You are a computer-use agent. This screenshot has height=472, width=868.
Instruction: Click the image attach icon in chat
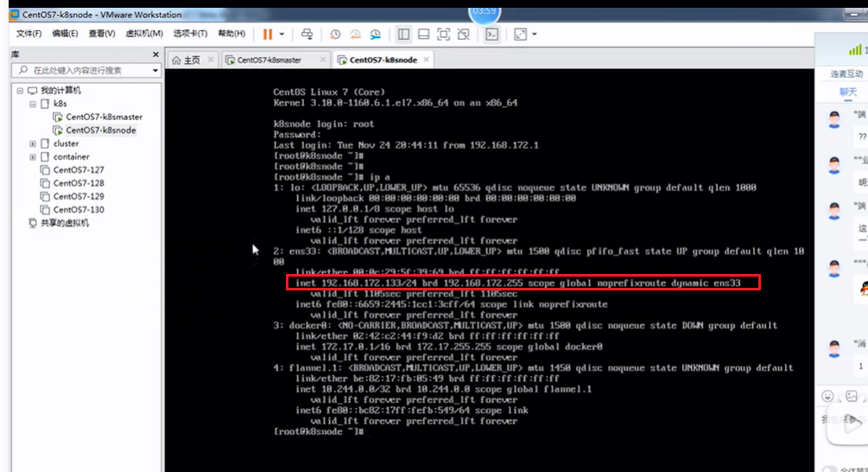coord(852,396)
